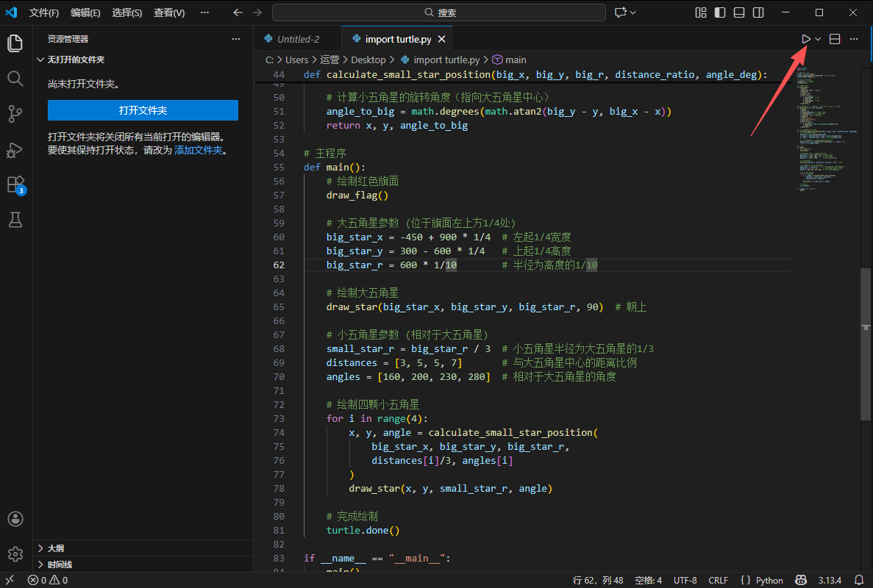Expand the 时间线 timeline section
The image size is (873, 588).
pyautogui.click(x=60, y=564)
